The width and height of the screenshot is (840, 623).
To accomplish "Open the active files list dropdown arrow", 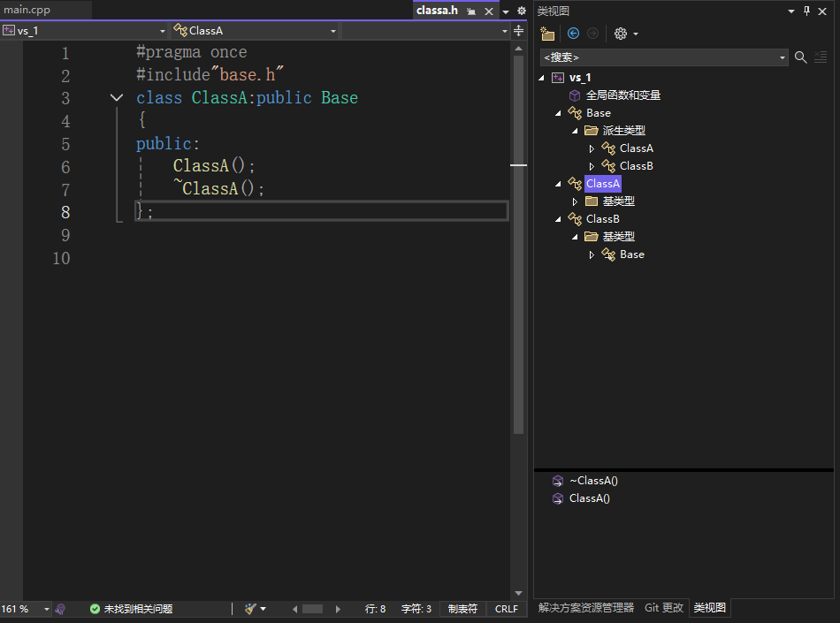I will point(505,11).
